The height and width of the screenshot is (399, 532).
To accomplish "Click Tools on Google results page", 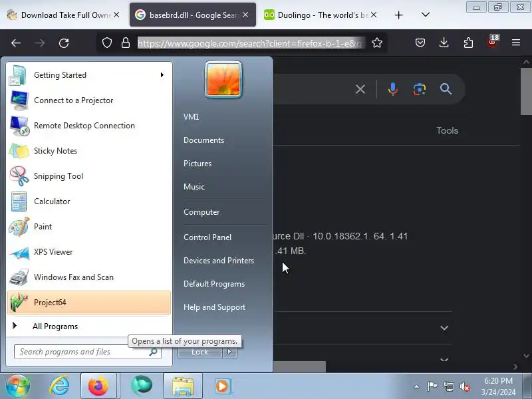I will click(447, 130).
